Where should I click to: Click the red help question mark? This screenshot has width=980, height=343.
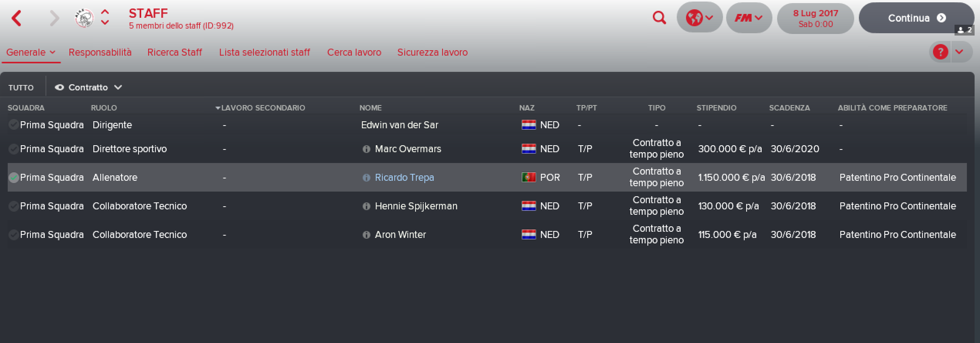[940, 52]
